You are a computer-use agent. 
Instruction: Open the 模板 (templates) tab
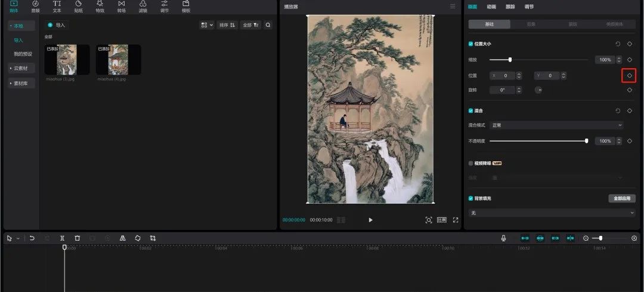tap(186, 7)
